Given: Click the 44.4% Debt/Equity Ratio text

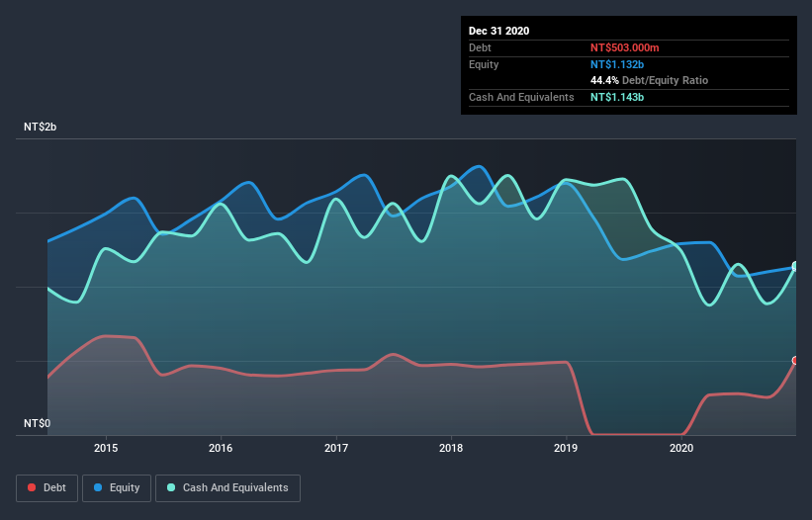Looking at the screenshot, I should (x=650, y=80).
